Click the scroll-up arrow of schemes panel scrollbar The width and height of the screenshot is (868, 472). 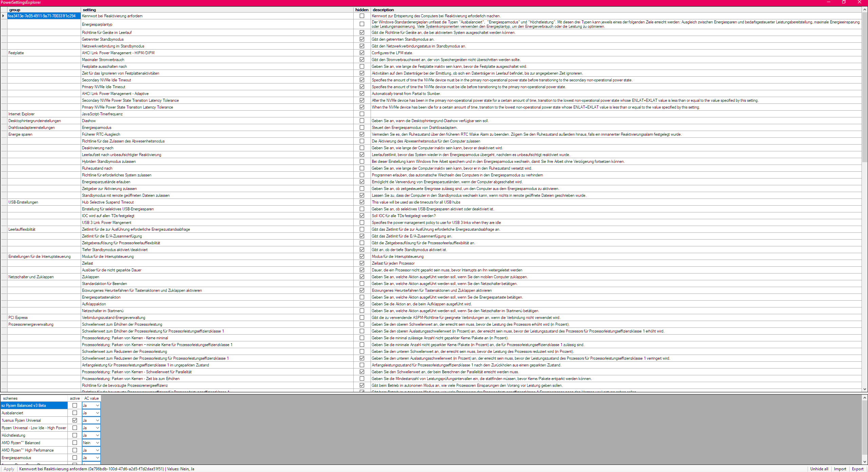865,398
